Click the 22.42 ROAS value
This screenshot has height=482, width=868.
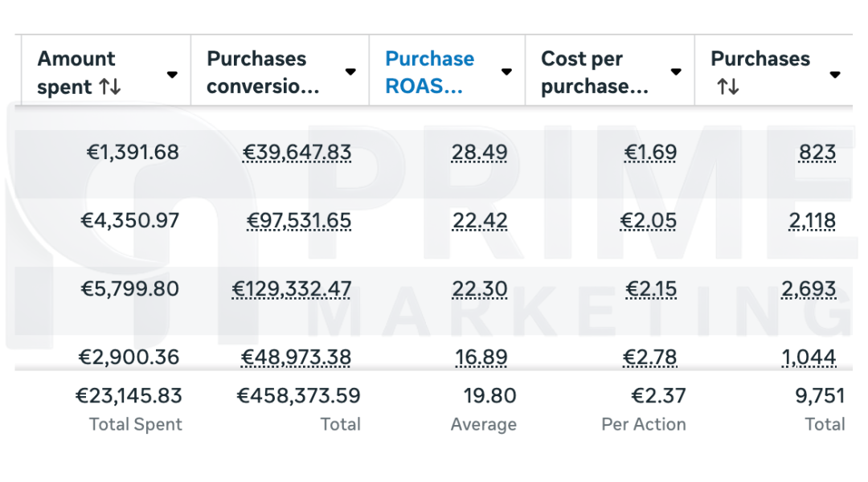click(x=480, y=221)
